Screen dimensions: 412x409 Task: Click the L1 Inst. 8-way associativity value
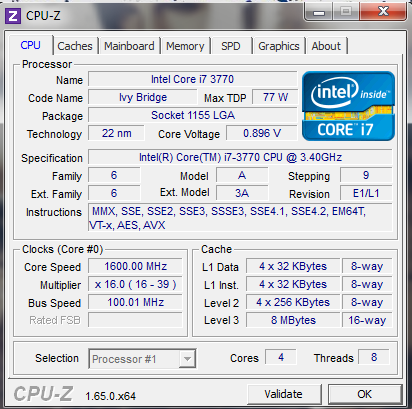367,284
